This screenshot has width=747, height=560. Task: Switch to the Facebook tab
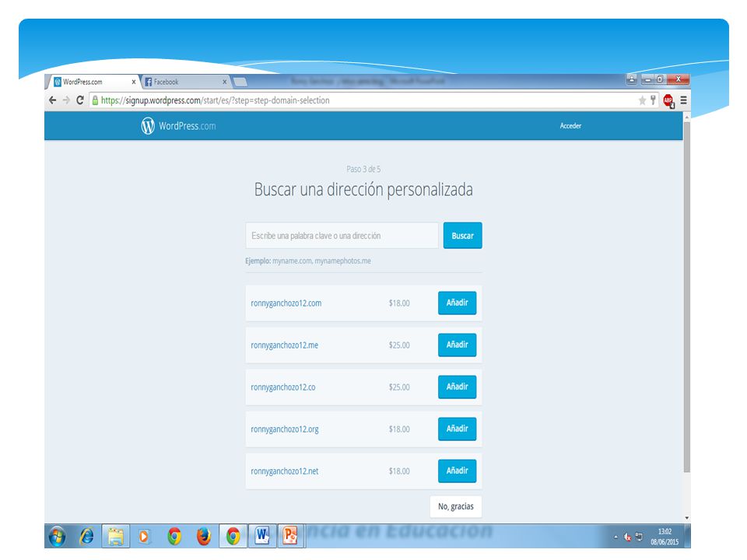click(x=185, y=82)
